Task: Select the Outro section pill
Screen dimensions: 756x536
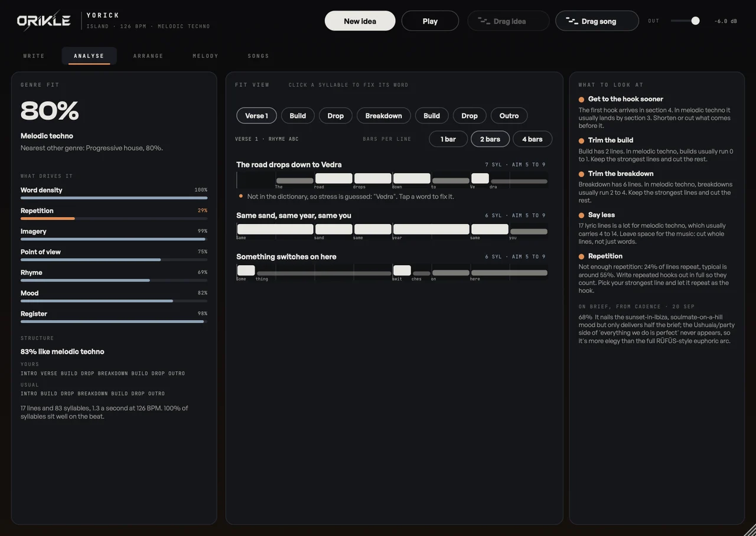Action: [509, 116]
